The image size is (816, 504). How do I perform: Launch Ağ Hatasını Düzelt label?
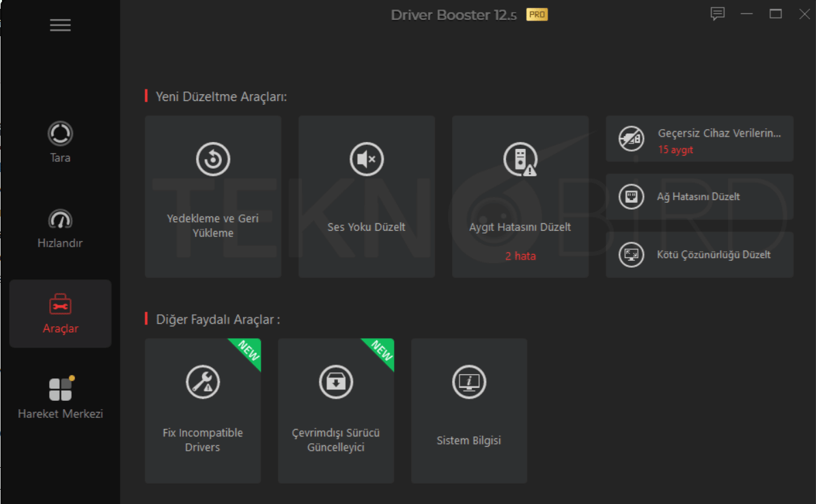click(698, 197)
